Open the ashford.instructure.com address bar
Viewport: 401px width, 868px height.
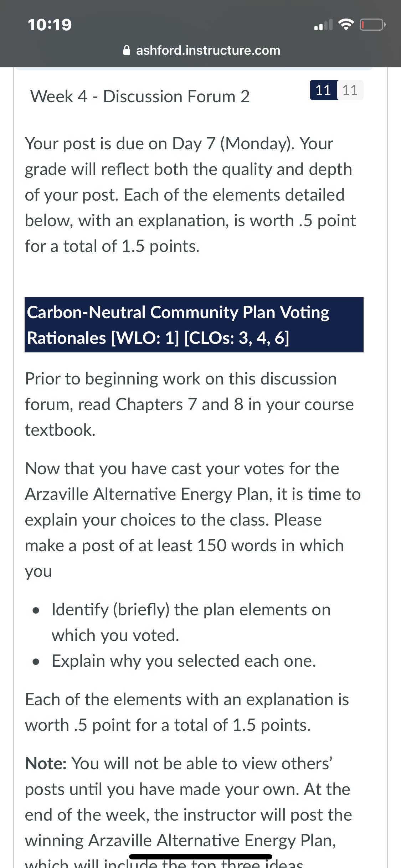click(202, 50)
